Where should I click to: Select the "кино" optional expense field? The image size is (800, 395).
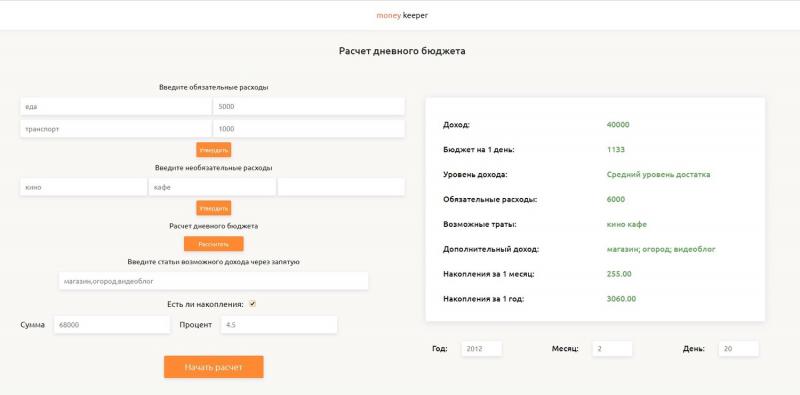(84, 187)
